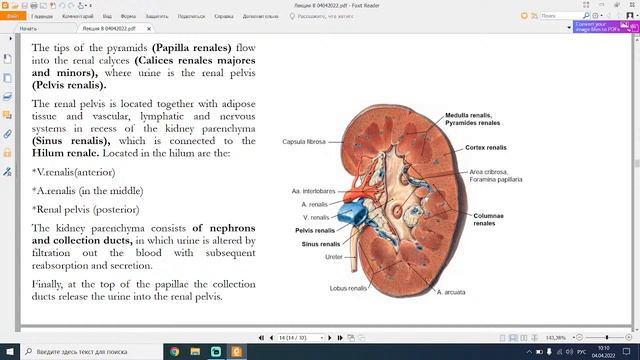
Task: Open the clock showing 04.04.2022
Action: pyautogui.click(x=603, y=351)
